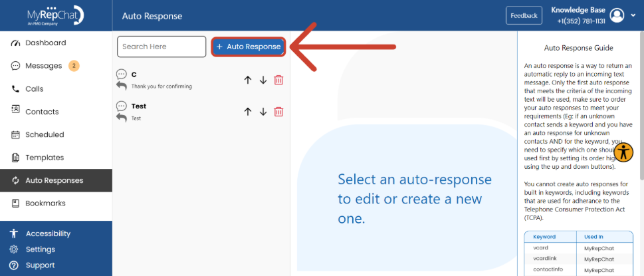The height and width of the screenshot is (276, 644).
Task: Delete the "Test" auto response
Action: click(278, 112)
